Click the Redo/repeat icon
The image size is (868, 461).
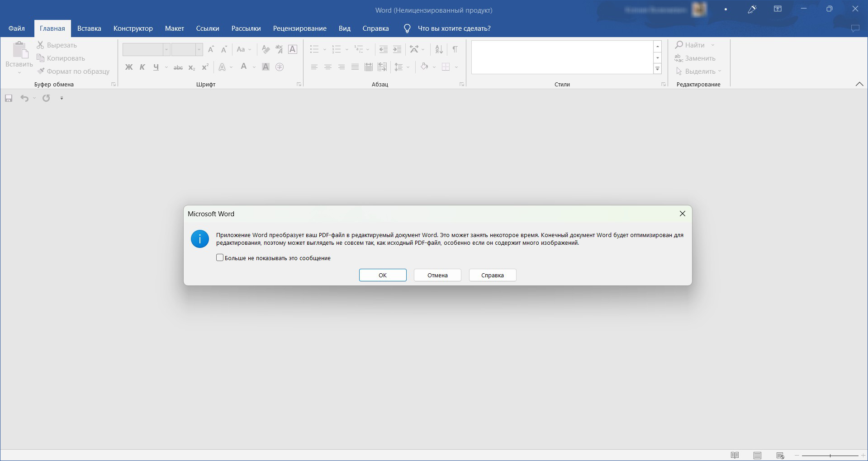tap(46, 98)
